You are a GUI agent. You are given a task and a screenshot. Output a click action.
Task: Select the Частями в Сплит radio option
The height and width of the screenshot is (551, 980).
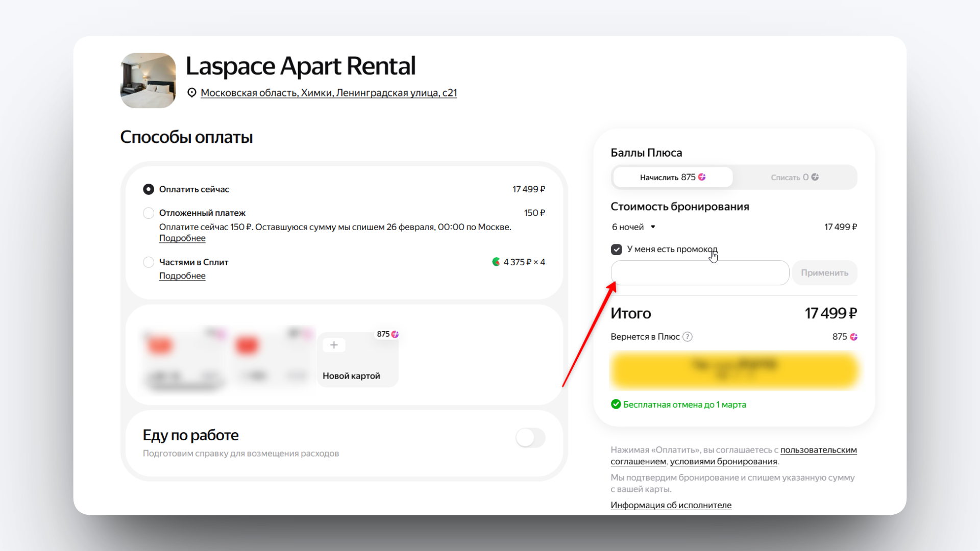pos(149,262)
